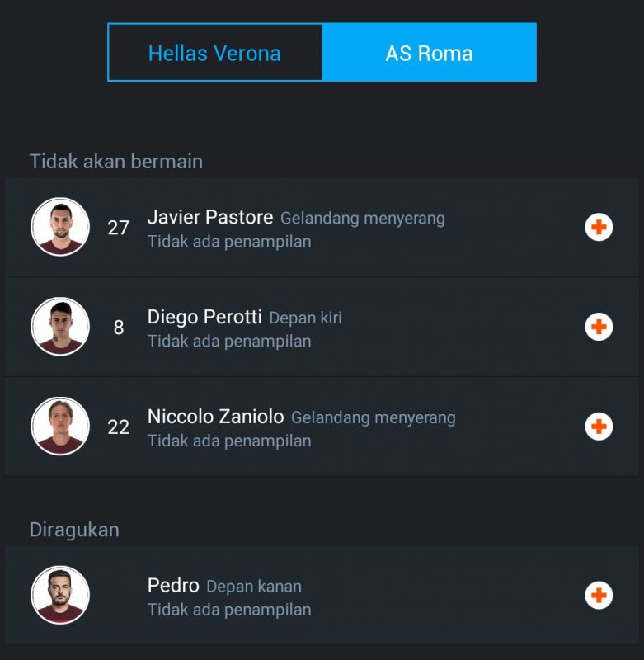Click the Diragukan section header

tap(74, 530)
